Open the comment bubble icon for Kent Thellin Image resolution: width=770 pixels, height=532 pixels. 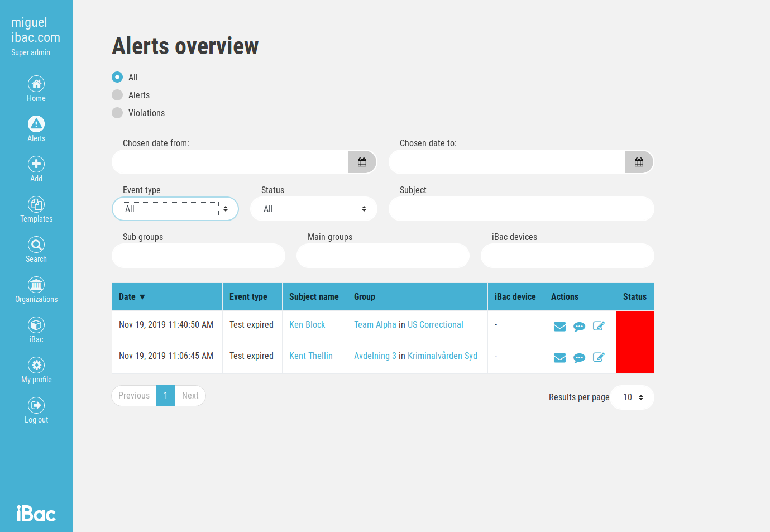coord(579,358)
